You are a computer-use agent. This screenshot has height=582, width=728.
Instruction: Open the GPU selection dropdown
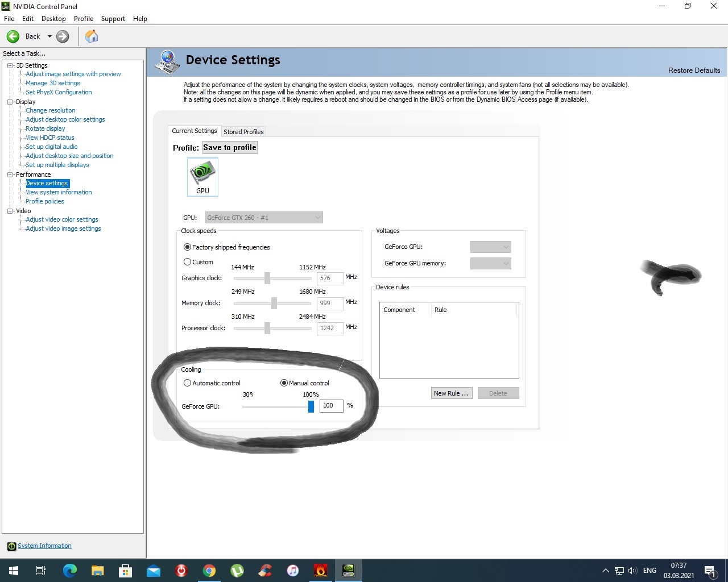[264, 218]
